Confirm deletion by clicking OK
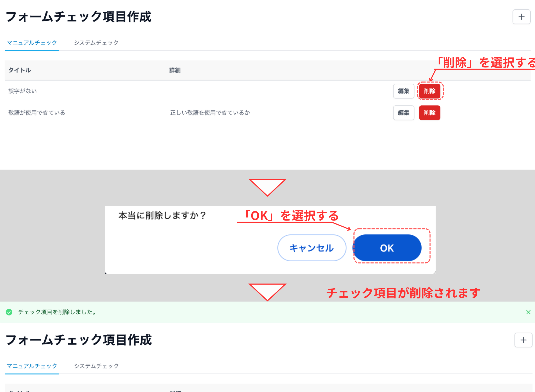This screenshot has width=535, height=392. pos(387,248)
